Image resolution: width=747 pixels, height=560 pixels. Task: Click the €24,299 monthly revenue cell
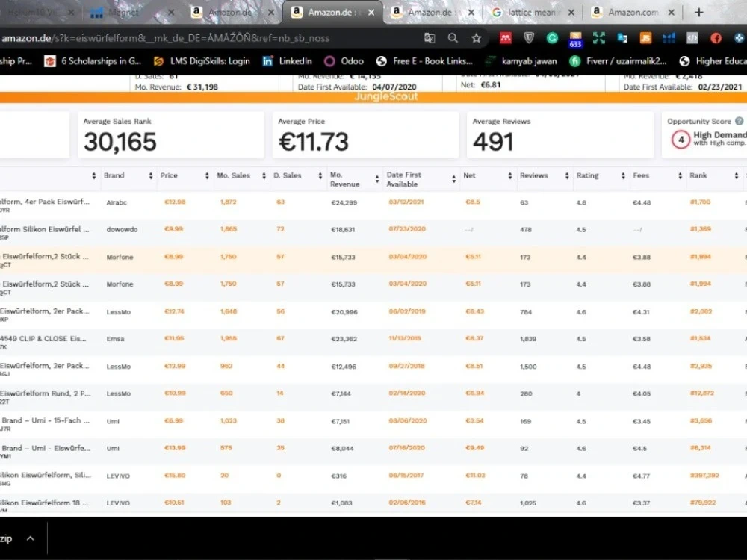point(344,202)
